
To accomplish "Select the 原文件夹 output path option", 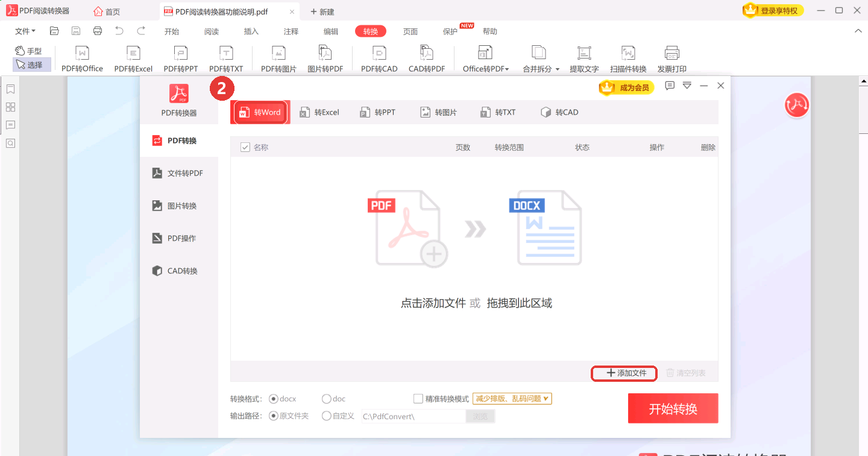I will point(273,416).
